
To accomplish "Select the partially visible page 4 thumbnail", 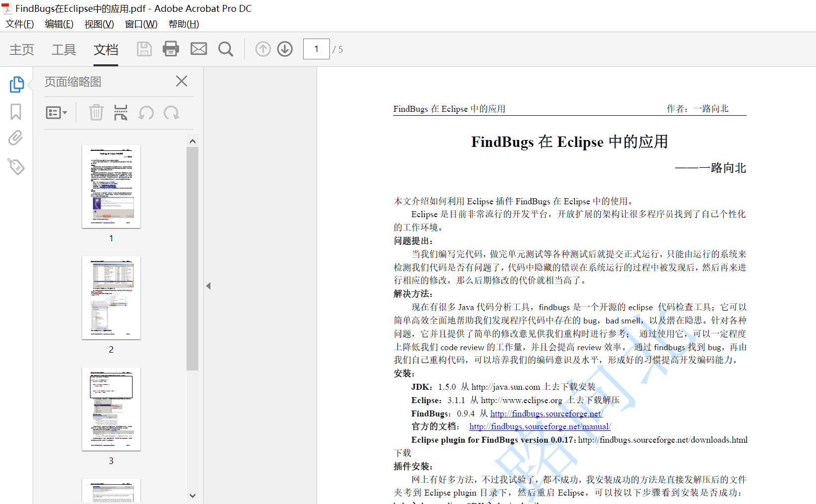I will [111, 491].
